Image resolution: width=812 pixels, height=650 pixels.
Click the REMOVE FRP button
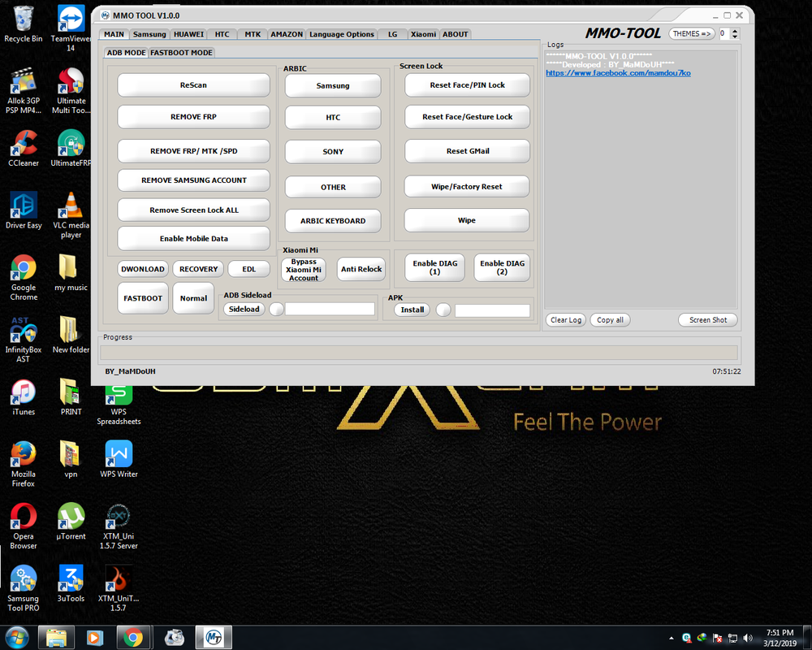pos(194,117)
